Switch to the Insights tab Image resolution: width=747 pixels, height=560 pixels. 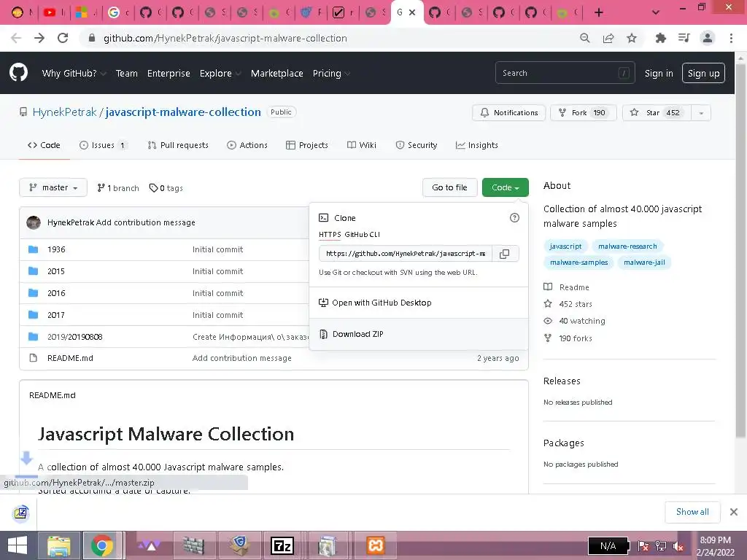(477, 145)
